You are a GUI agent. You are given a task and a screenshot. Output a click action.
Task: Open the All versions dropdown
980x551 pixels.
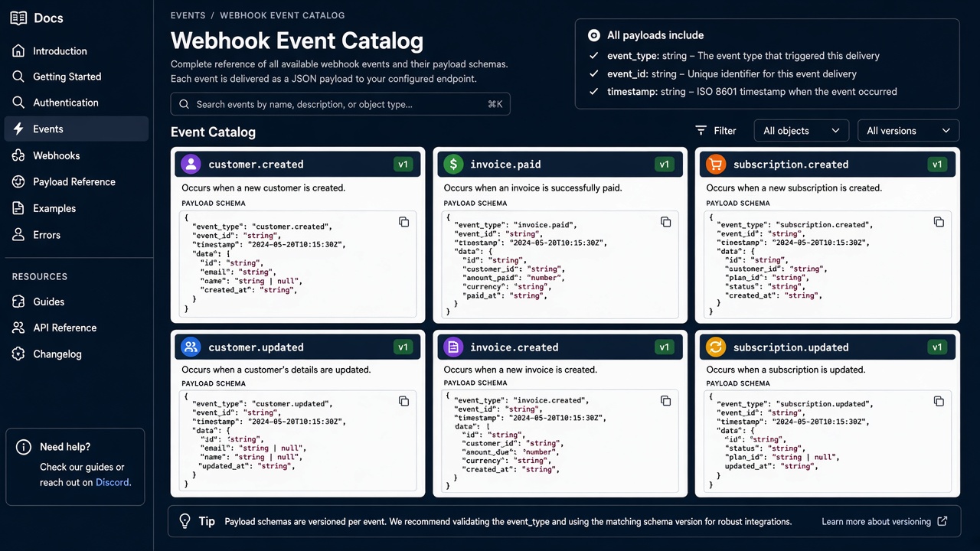pyautogui.click(x=908, y=131)
